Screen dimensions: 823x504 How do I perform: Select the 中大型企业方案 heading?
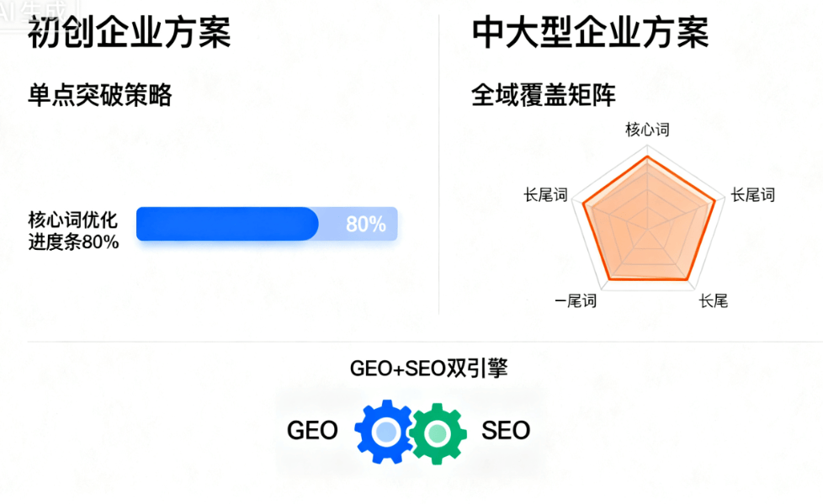590,34
